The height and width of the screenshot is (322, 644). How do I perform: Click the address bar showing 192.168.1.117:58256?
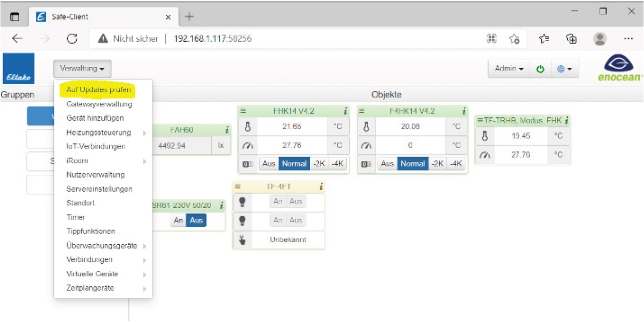tap(301, 39)
